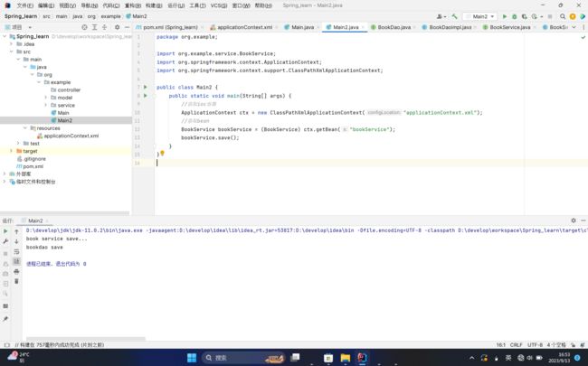
Task: Open run panel settings gear
Action: tap(574, 221)
